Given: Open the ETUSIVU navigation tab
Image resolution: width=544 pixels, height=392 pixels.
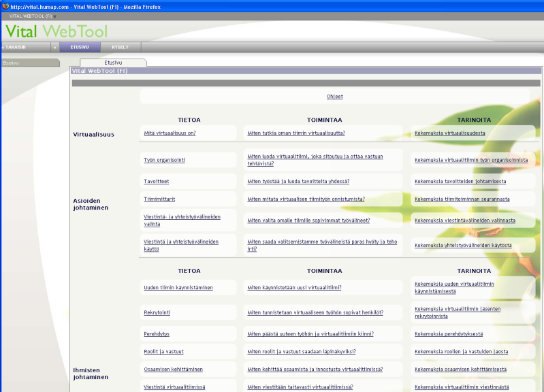Looking at the screenshot, I should pos(80,47).
